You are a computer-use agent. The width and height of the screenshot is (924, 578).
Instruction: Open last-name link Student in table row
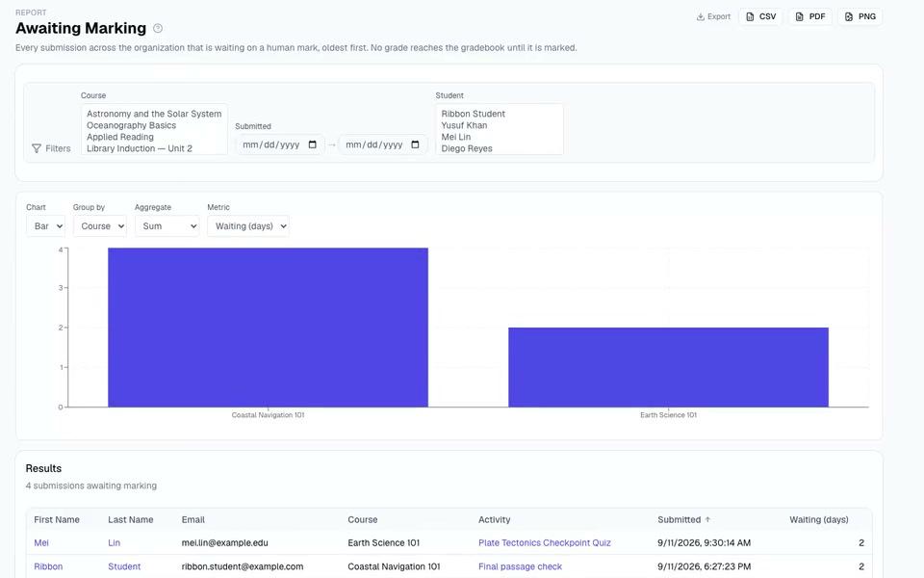pos(124,566)
